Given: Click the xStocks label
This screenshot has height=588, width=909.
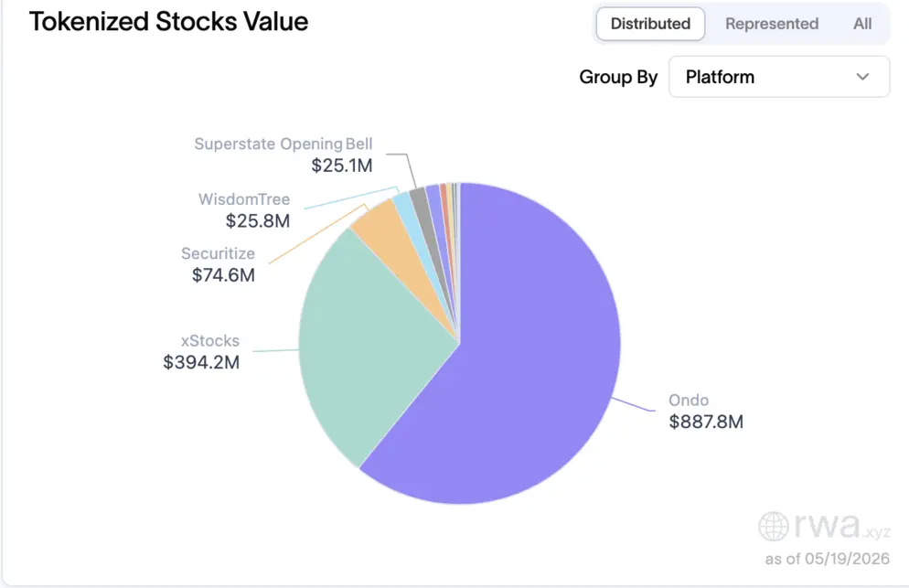Looking at the screenshot, I should [x=209, y=340].
